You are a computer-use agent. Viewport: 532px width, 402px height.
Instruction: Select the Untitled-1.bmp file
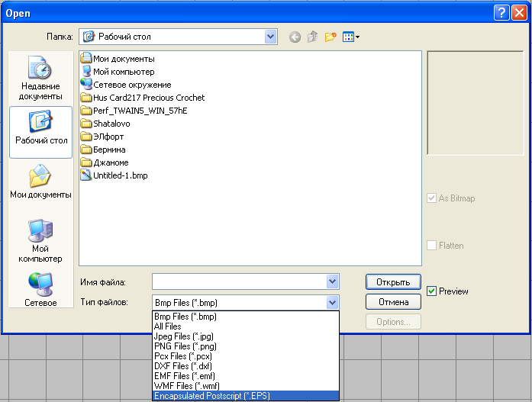(120, 175)
